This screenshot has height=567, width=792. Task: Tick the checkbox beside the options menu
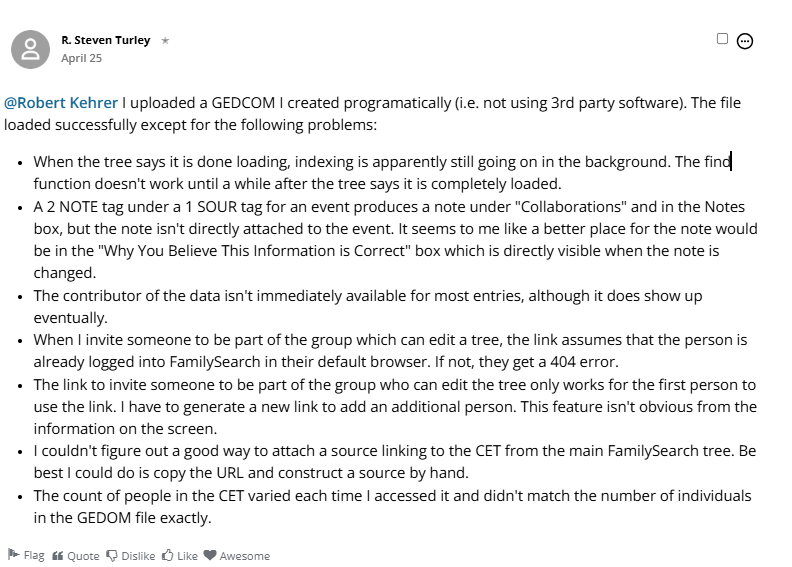click(x=722, y=39)
